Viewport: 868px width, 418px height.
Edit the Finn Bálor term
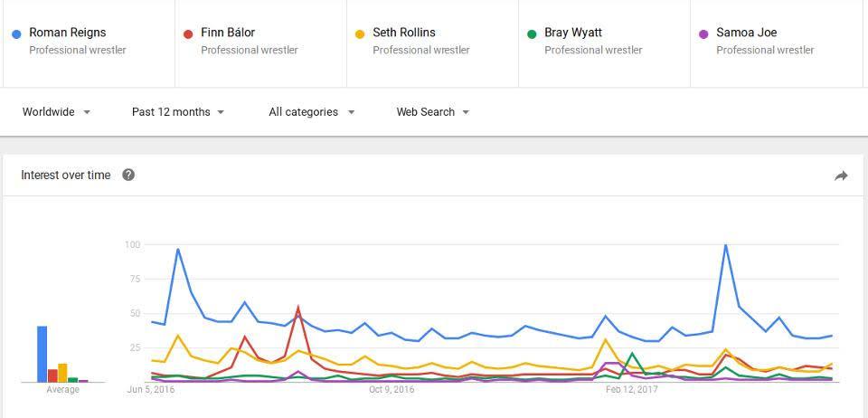[228, 33]
